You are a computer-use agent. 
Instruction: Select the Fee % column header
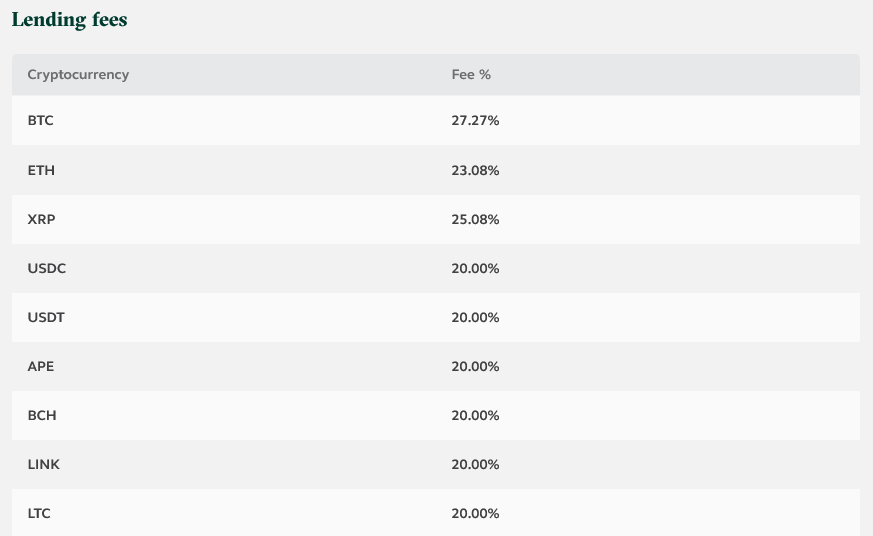click(471, 75)
